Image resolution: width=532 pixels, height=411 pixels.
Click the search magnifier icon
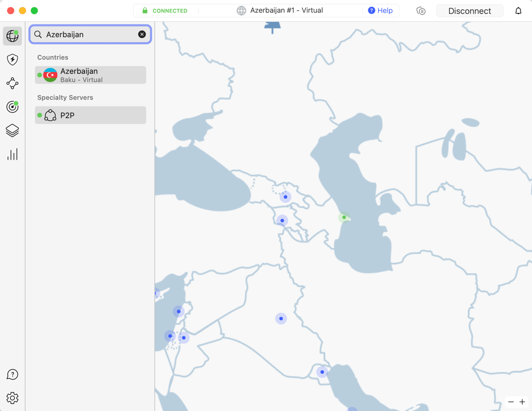pos(38,35)
